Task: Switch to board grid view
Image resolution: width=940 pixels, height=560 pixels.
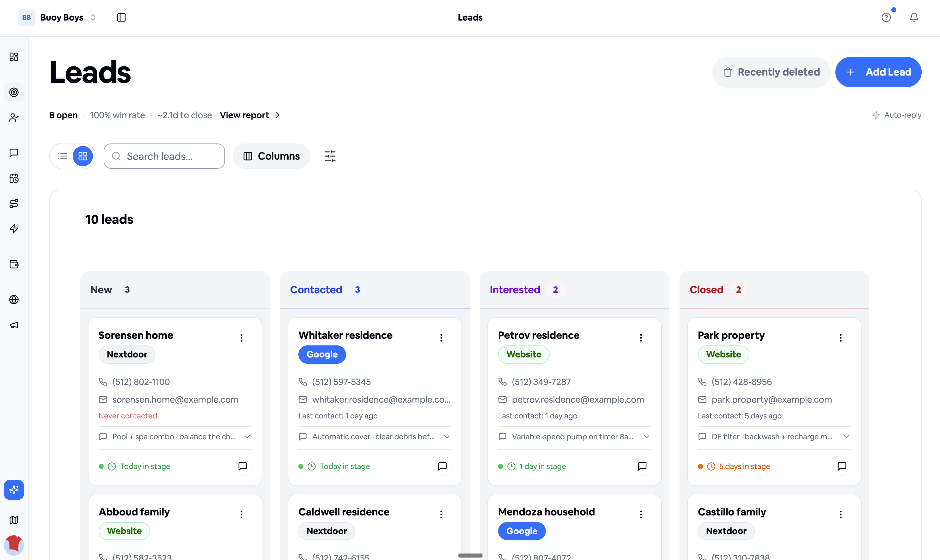Action: pyautogui.click(x=82, y=156)
